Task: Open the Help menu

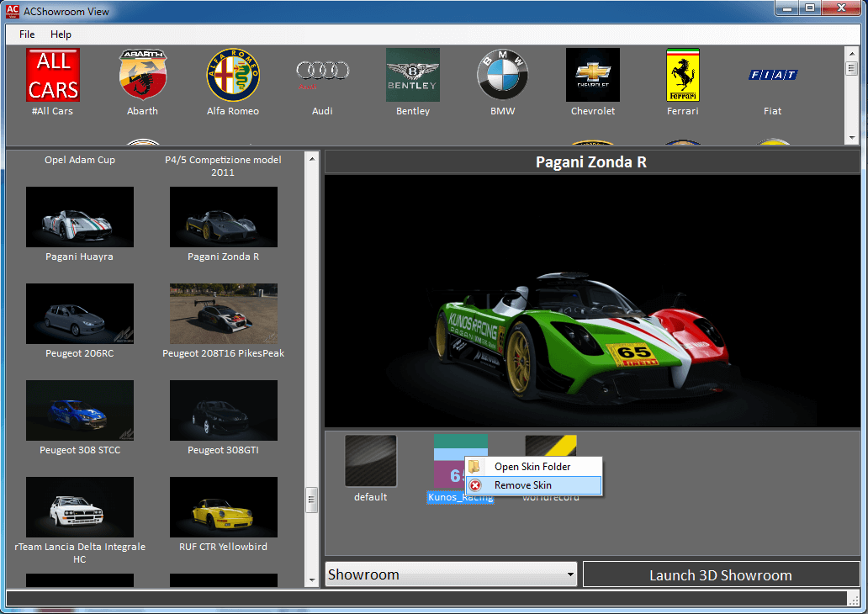Action: tap(61, 34)
